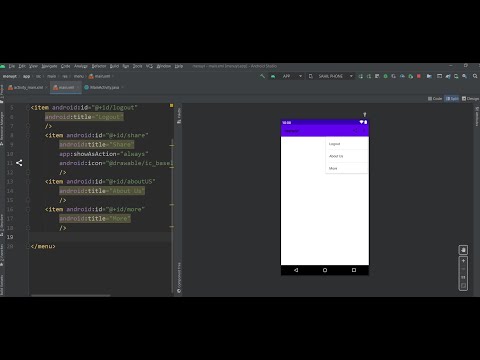Click the Search Everywhere magnifier at the toolbar end
Screen dimensions: 480x360
point(475,76)
